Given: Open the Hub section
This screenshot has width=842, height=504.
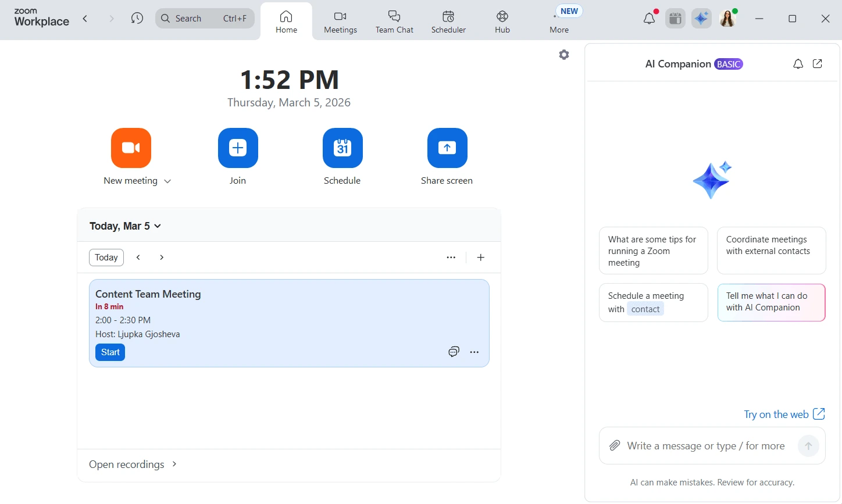Looking at the screenshot, I should [501, 20].
